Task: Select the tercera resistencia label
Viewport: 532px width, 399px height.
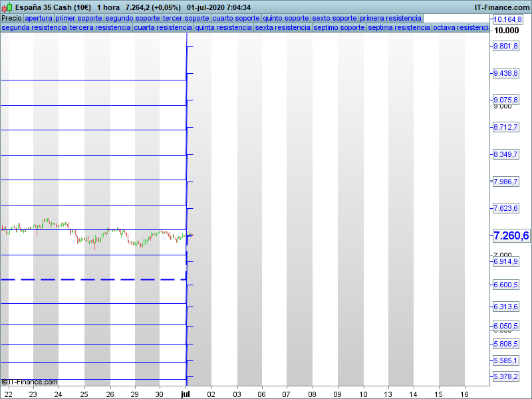Action: point(100,27)
